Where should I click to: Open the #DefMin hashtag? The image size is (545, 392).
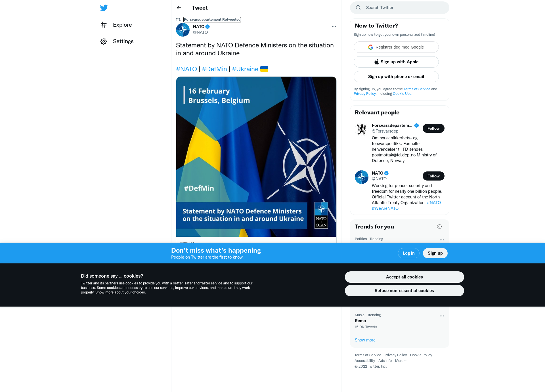(x=214, y=69)
